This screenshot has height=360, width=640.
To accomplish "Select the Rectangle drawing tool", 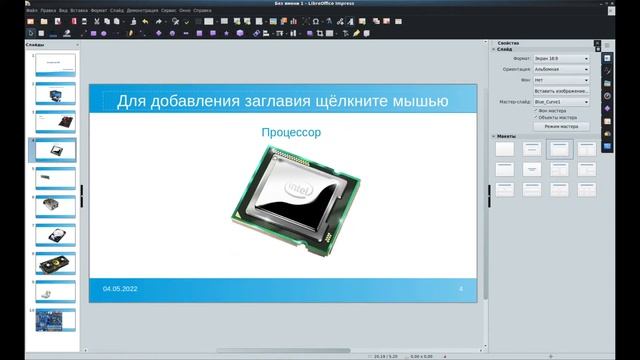I will 93,33.
